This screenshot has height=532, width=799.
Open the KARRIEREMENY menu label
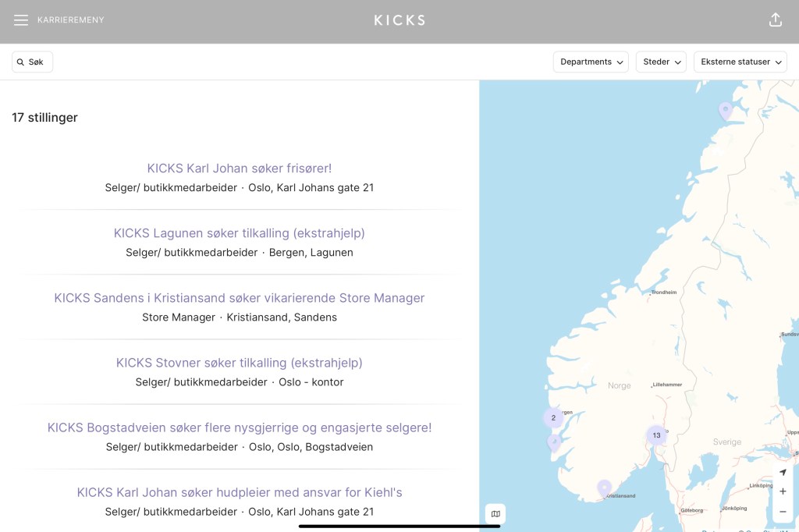pyautogui.click(x=70, y=20)
